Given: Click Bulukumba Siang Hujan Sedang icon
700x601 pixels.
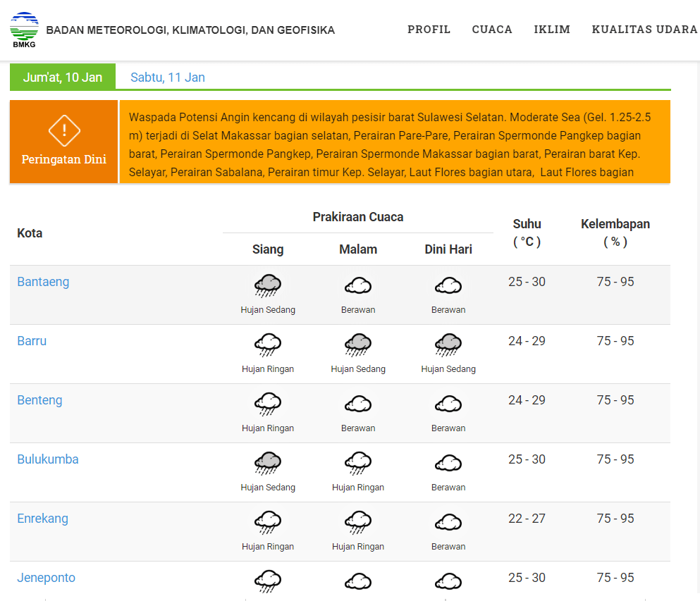Looking at the screenshot, I should coord(268,463).
